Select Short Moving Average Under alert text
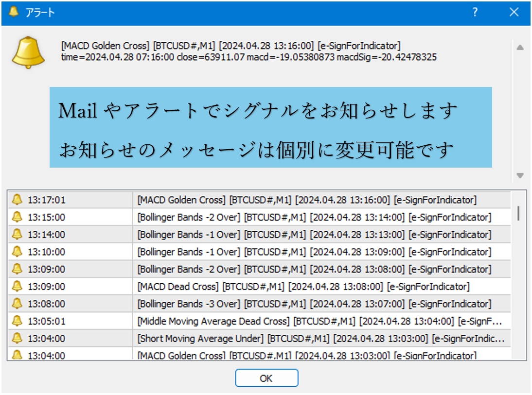The image size is (532, 395). [x=321, y=338]
